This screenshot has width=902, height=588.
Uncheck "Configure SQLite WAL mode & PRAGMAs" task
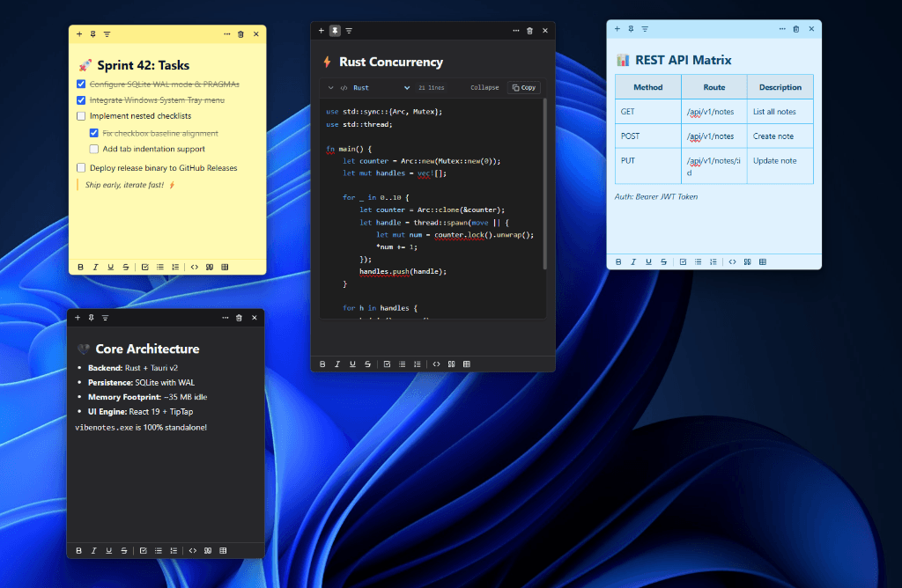click(x=81, y=85)
